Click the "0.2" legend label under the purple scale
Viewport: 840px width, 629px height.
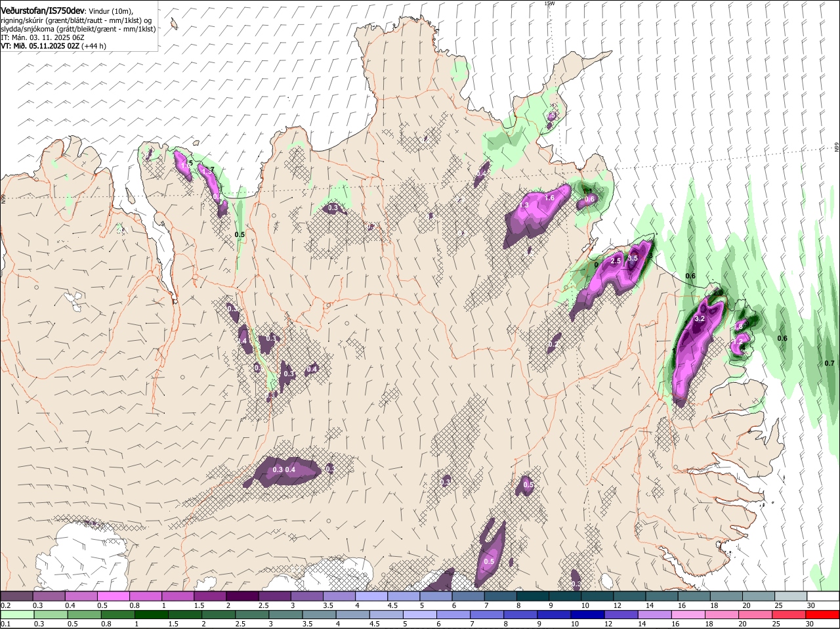5,605
